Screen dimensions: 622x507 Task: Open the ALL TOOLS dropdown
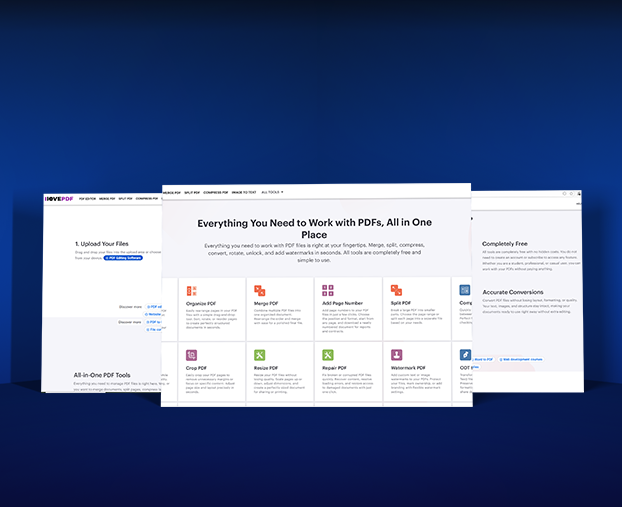point(273,192)
